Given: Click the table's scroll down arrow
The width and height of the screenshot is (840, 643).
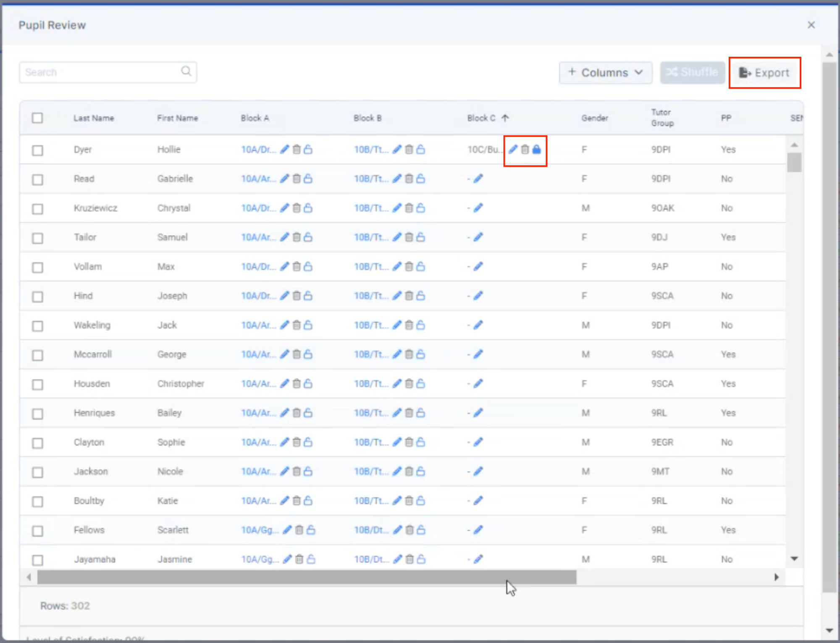Looking at the screenshot, I should point(794,559).
